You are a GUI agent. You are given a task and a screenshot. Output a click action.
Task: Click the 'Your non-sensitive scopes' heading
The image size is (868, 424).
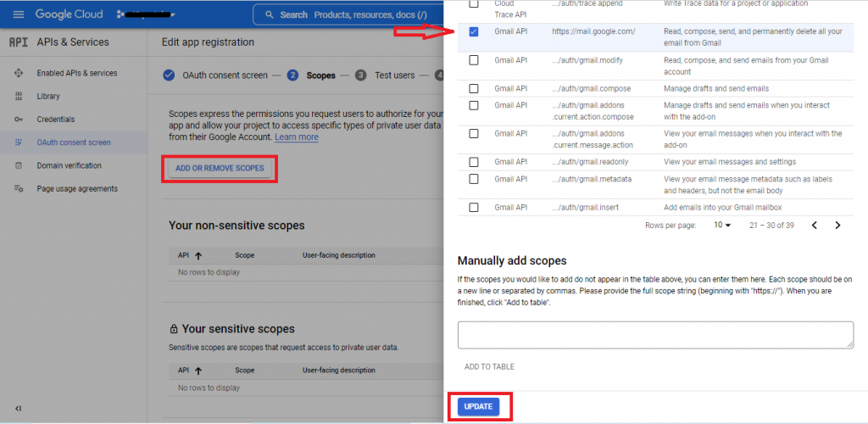point(236,226)
